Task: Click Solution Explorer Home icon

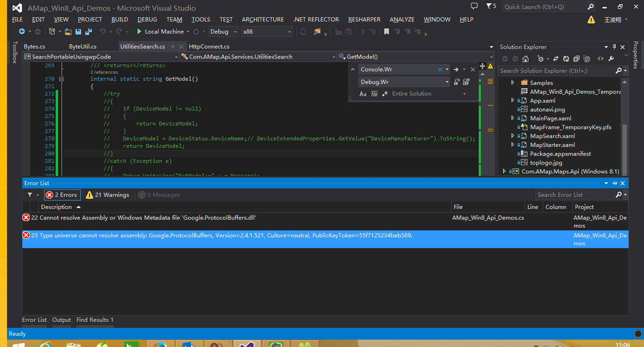Action: (x=526, y=59)
